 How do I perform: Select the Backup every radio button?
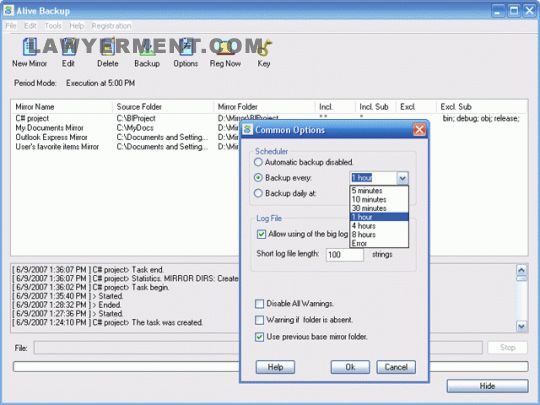point(258,178)
